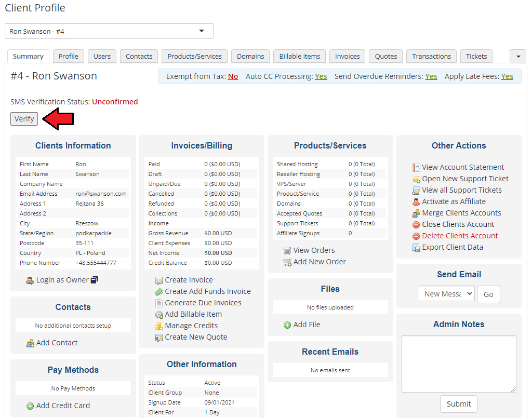Image resolution: width=532 pixels, height=418 pixels.
Task: Select the Summary tab
Action: tap(28, 56)
